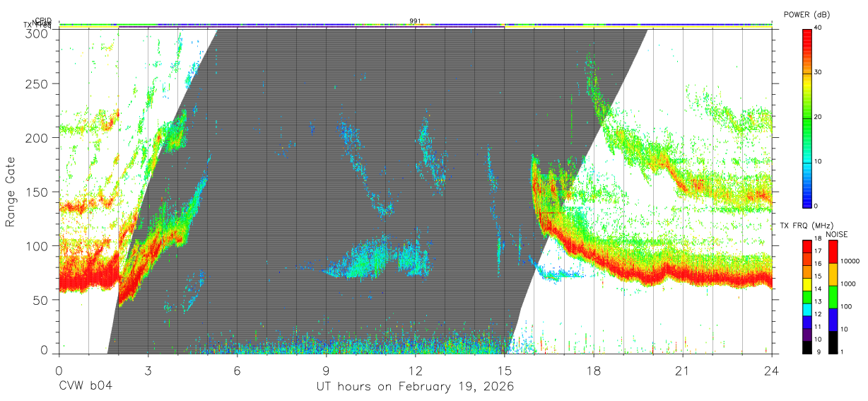Pick the blue segment of the NOISE bar
The height and width of the screenshot is (401, 868).
pyautogui.click(x=833, y=319)
